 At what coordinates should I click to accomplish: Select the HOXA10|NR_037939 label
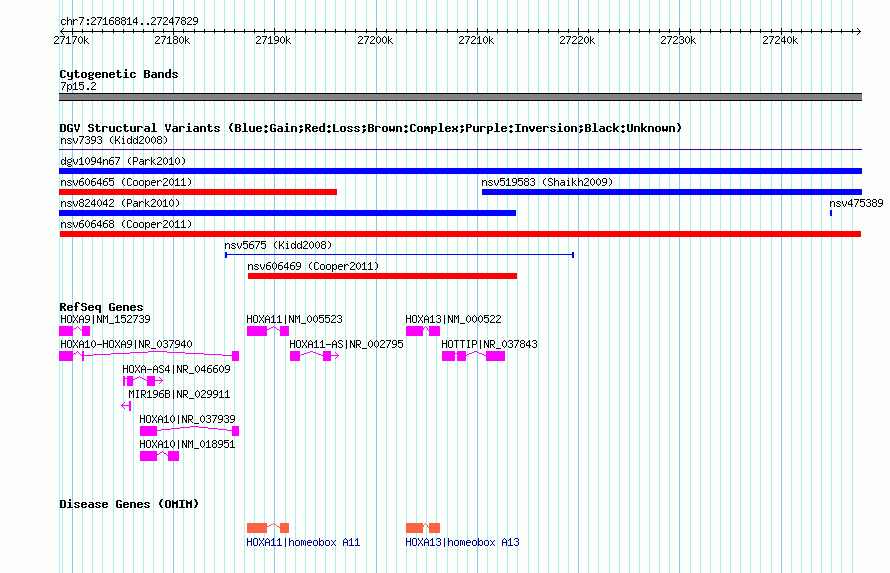click(187, 419)
